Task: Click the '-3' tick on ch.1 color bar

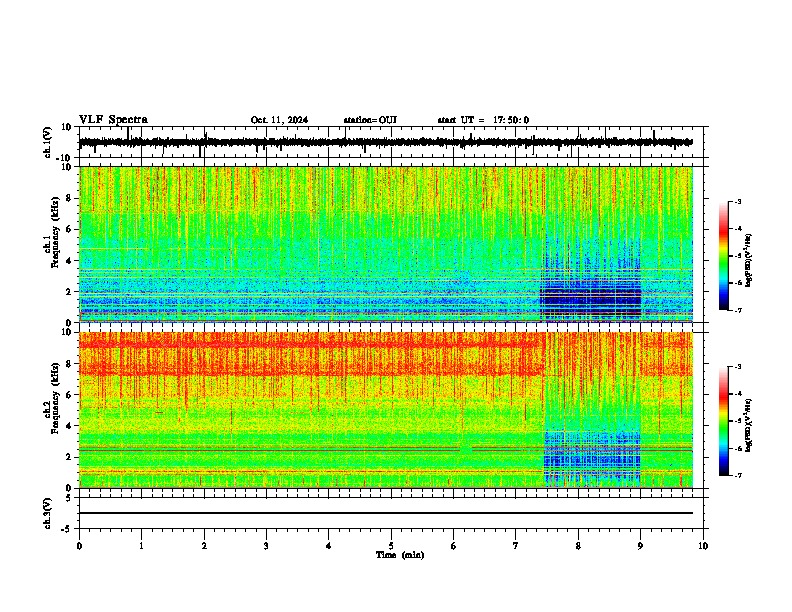Action: pyautogui.click(x=737, y=202)
